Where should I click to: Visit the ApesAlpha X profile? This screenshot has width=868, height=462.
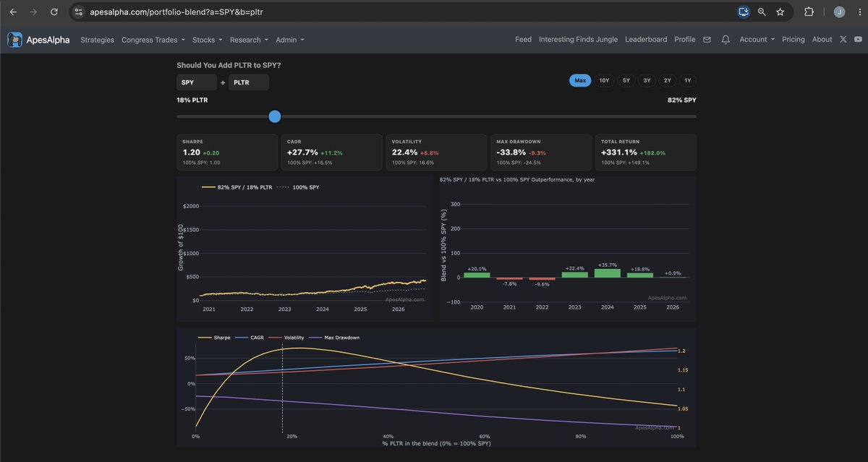[x=843, y=40]
